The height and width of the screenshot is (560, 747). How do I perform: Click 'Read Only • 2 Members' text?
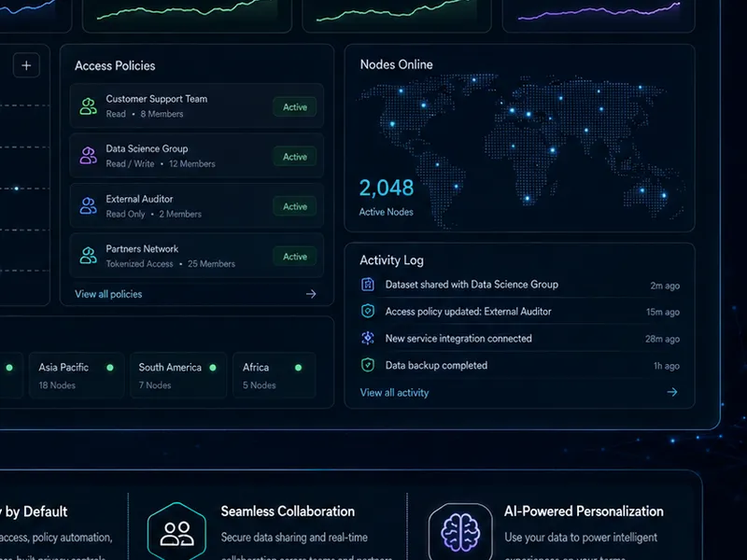(153, 215)
